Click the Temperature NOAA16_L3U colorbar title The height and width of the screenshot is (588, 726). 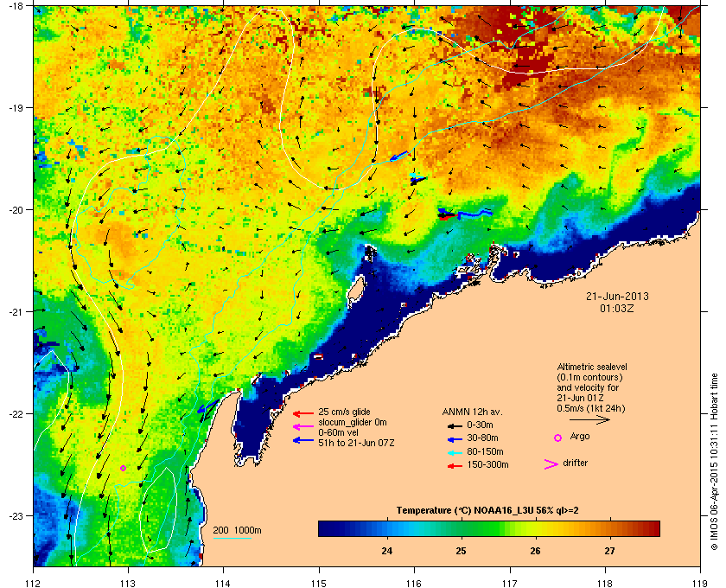tap(487, 511)
